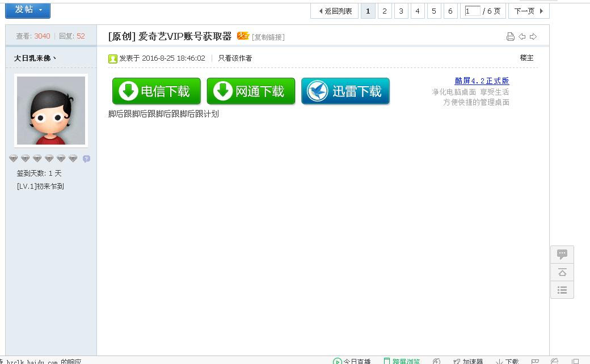590x364 pixels.
Task: Click the back-to-top arrow icon on the side panel
Action: pyautogui.click(x=562, y=272)
